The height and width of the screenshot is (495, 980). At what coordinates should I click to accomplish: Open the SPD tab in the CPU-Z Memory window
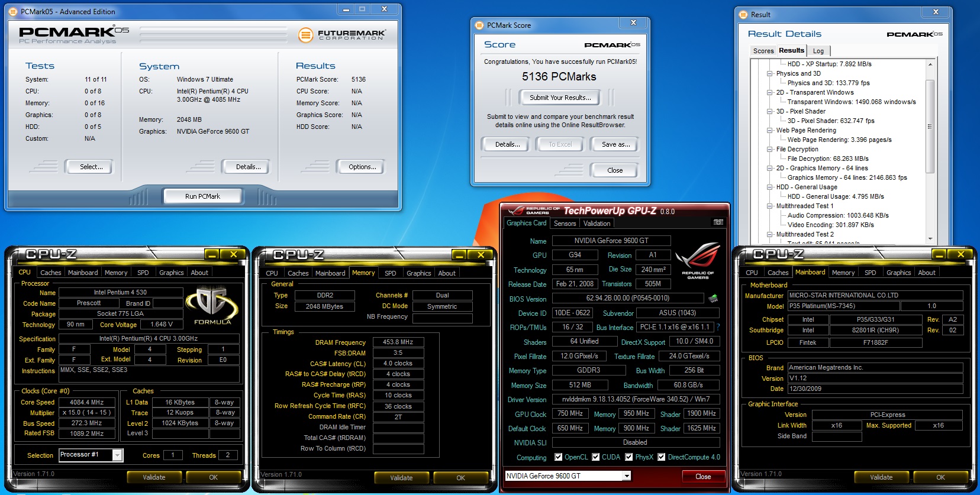tap(391, 273)
